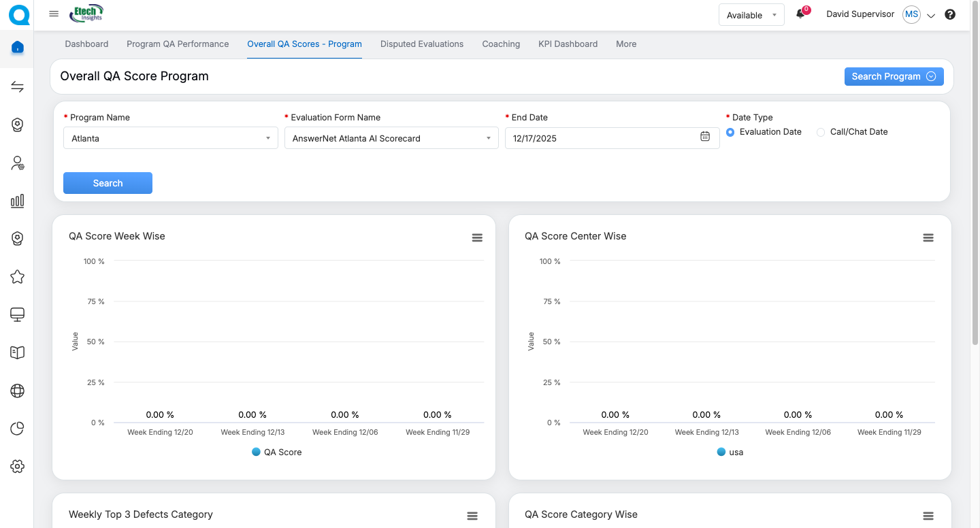
Task: Expand the Evaluation Form Name dropdown
Action: point(391,138)
